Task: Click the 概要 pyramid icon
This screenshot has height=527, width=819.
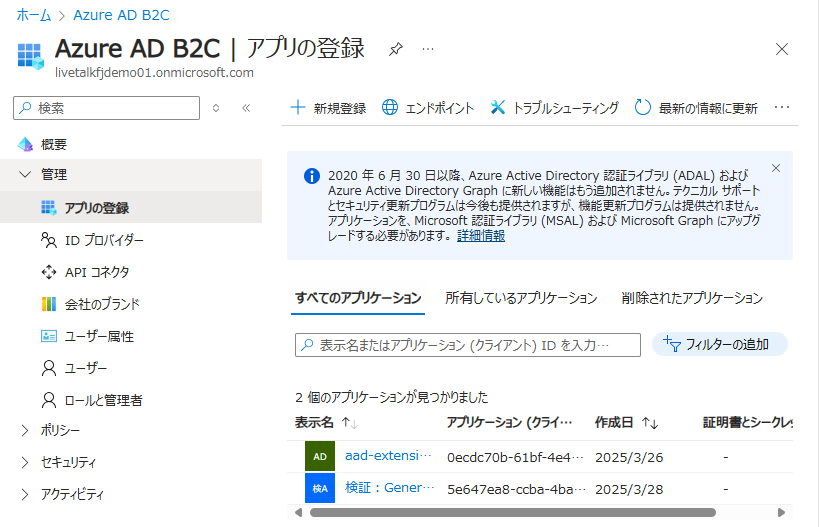Action: click(25, 144)
